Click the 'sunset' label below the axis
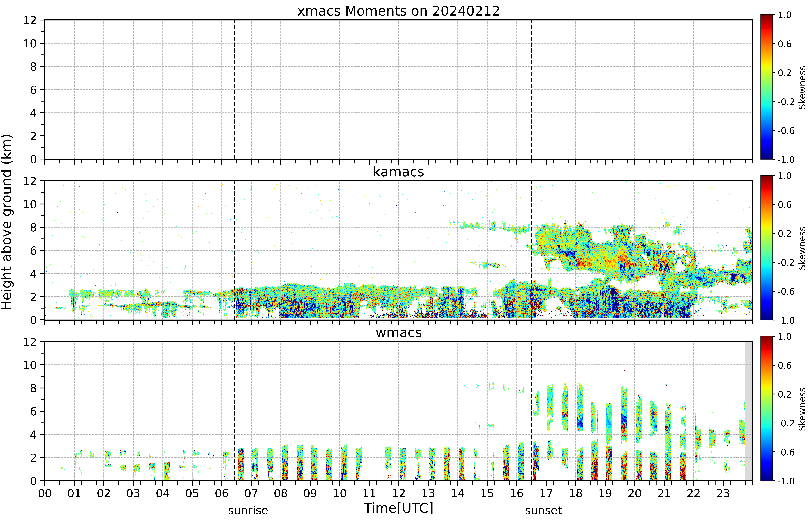 (543, 510)
